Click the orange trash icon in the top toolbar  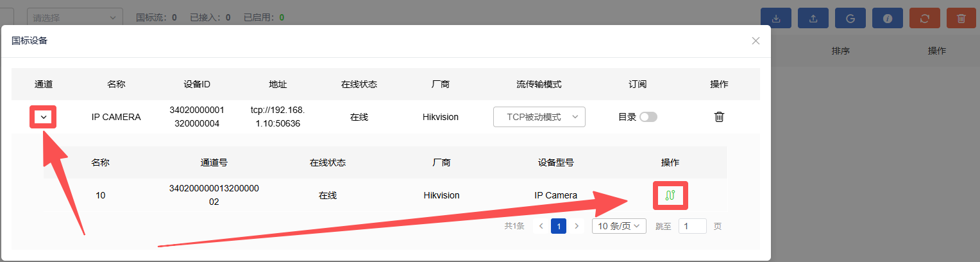[961, 18]
